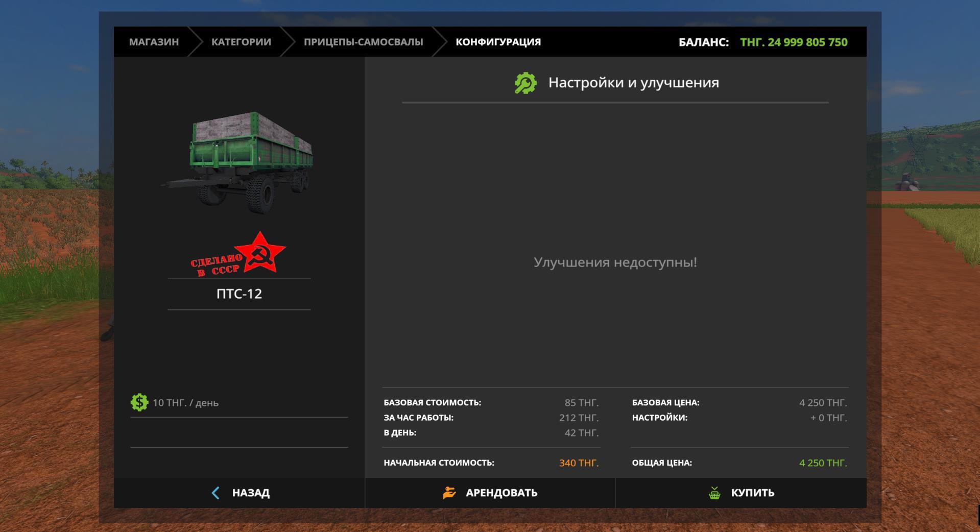The width and height of the screenshot is (980, 532).
Task: Open the КАТЕГОРИИ breadcrumb
Action: (x=241, y=42)
